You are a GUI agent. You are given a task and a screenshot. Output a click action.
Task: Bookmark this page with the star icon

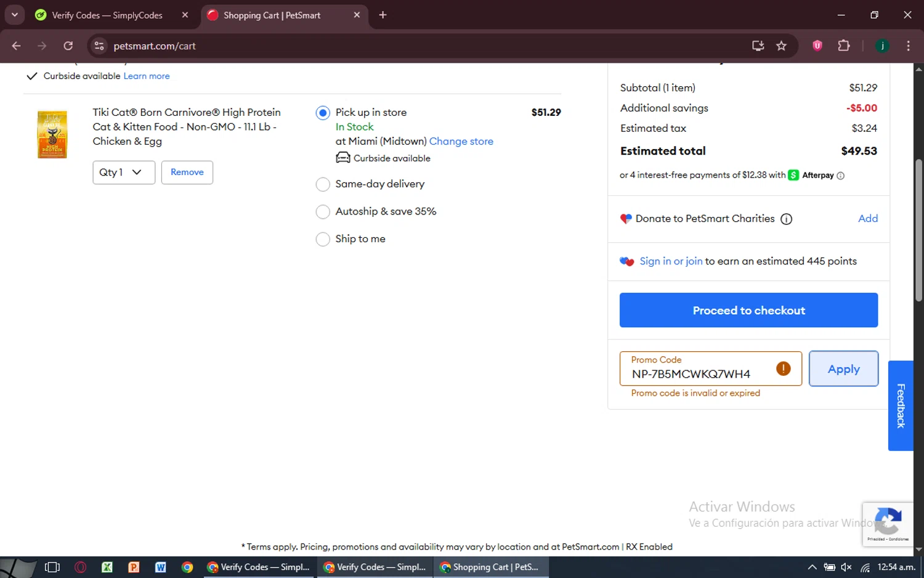coord(781,46)
